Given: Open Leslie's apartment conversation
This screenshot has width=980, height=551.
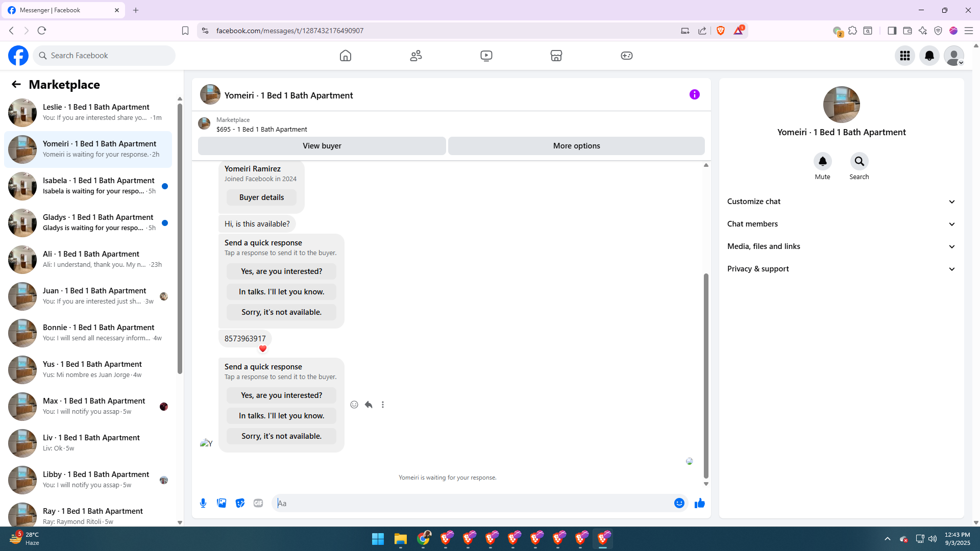Looking at the screenshot, I should (88, 113).
